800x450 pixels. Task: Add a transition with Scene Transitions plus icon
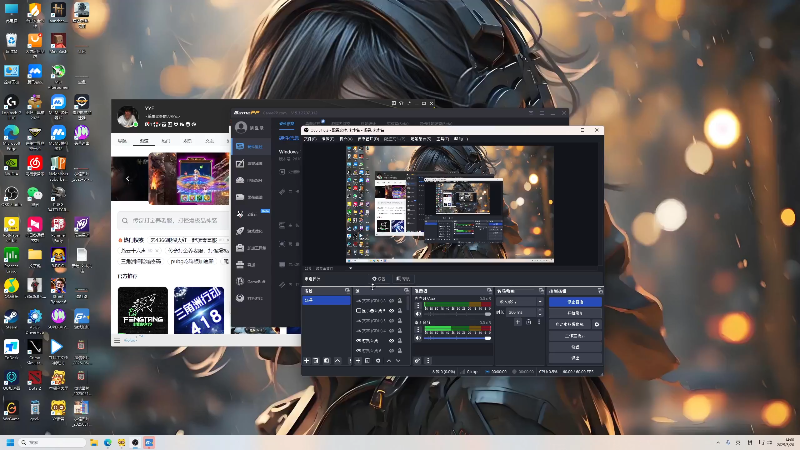(518, 322)
